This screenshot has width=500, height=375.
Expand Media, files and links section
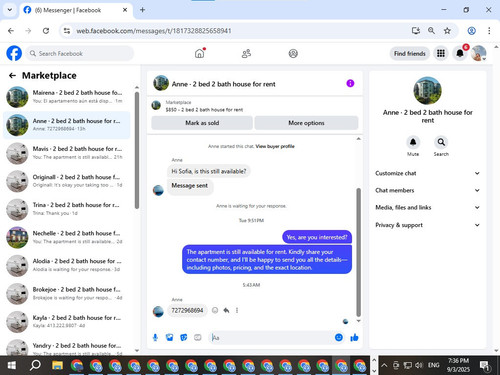coord(428,207)
